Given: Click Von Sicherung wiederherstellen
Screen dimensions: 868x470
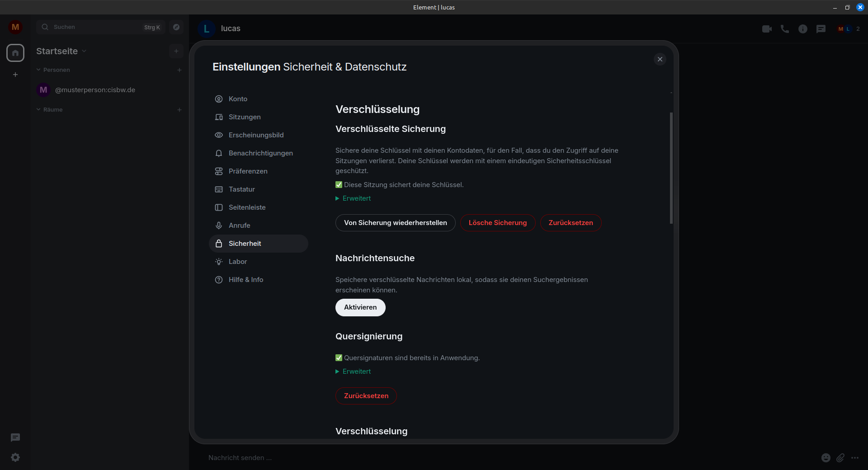Looking at the screenshot, I should (395, 223).
